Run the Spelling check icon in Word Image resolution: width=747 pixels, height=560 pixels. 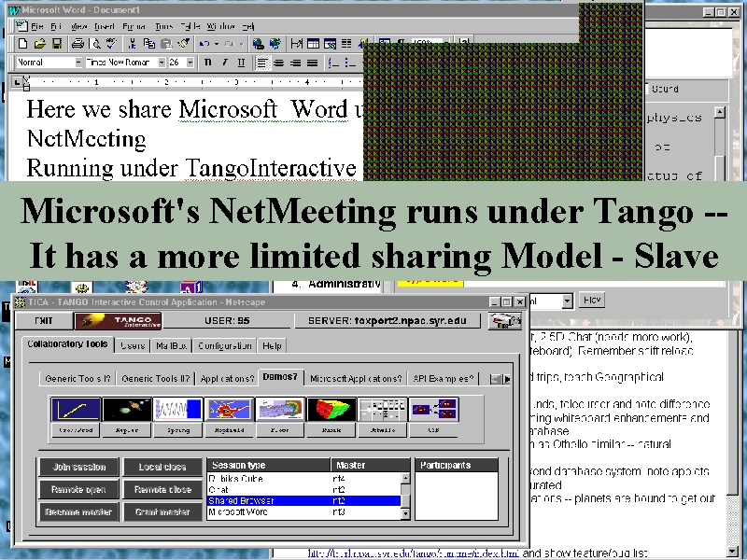pos(112,44)
